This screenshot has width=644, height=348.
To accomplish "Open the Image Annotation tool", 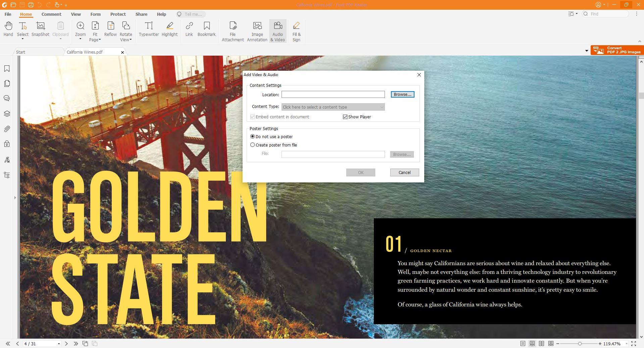I will point(257,32).
